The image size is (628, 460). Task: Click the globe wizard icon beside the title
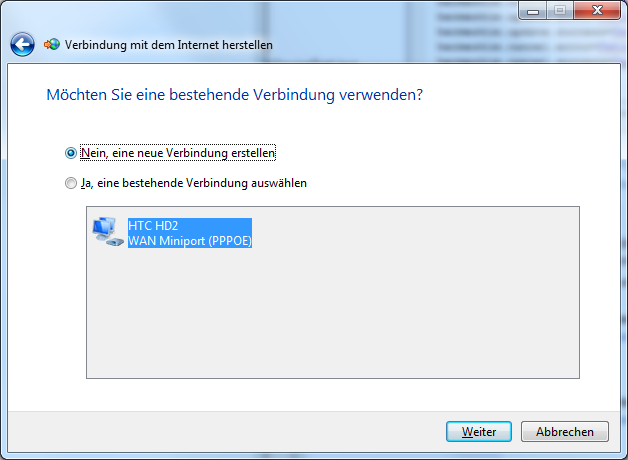(52, 44)
